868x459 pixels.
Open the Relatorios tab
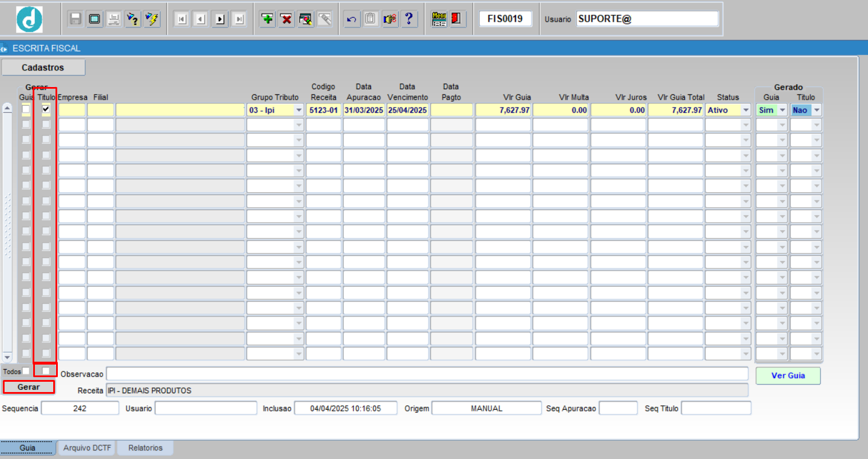tap(145, 448)
